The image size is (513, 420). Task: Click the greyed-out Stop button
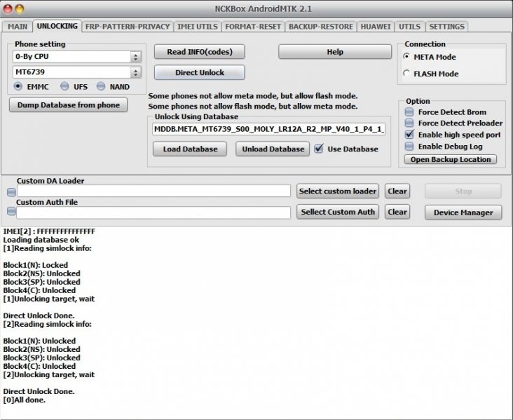pos(463,191)
